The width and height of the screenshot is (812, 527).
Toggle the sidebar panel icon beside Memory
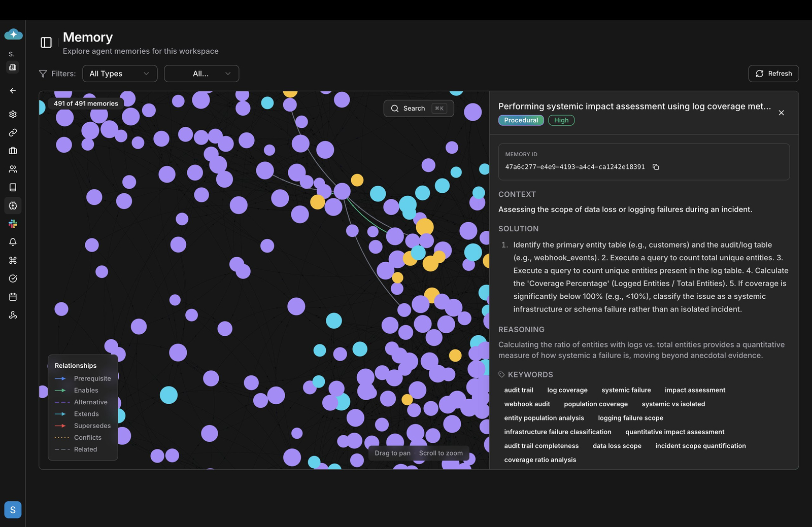click(46, 43)
